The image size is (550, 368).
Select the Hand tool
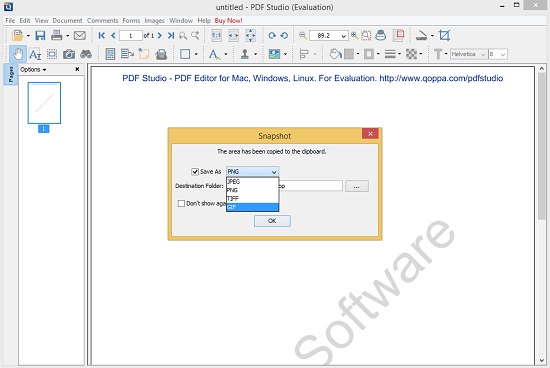[18, 54]
